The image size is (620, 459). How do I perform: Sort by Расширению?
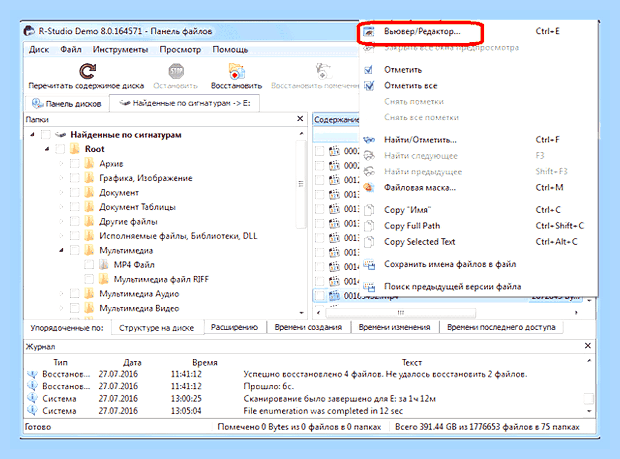point(234,327)
